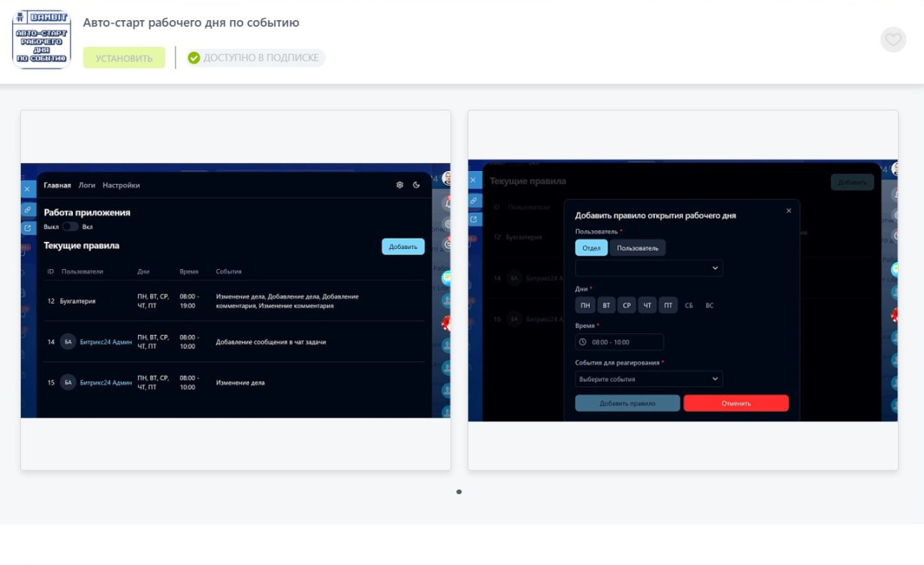The width and height of the screenshot is (924, 565).
Task: Click the red Отменить button
Action: pos(736,403)
